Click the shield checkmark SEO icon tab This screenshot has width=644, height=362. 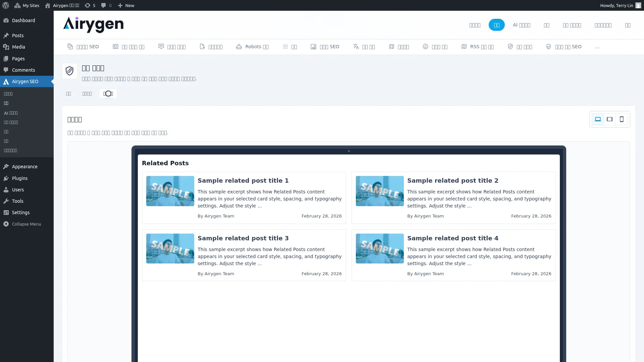[x=563, y=47]
